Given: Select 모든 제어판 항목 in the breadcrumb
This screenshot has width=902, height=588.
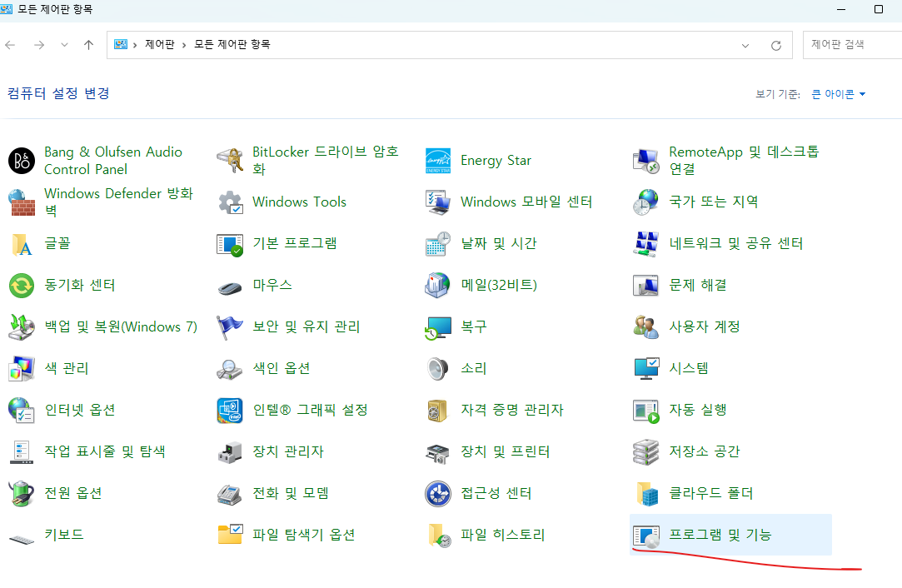Looking at the screenshot, I should pyautogui.click(x=229, y=44).
